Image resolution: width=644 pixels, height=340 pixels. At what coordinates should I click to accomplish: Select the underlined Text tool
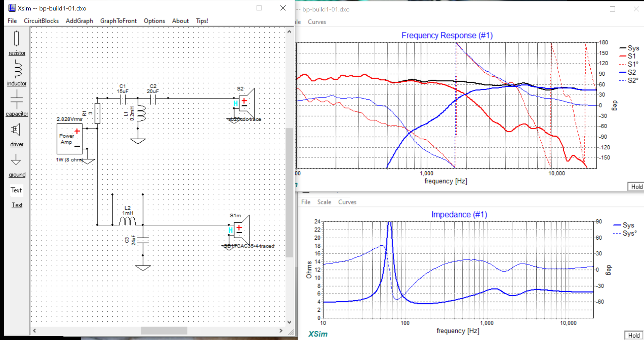[x=17, y=205]
